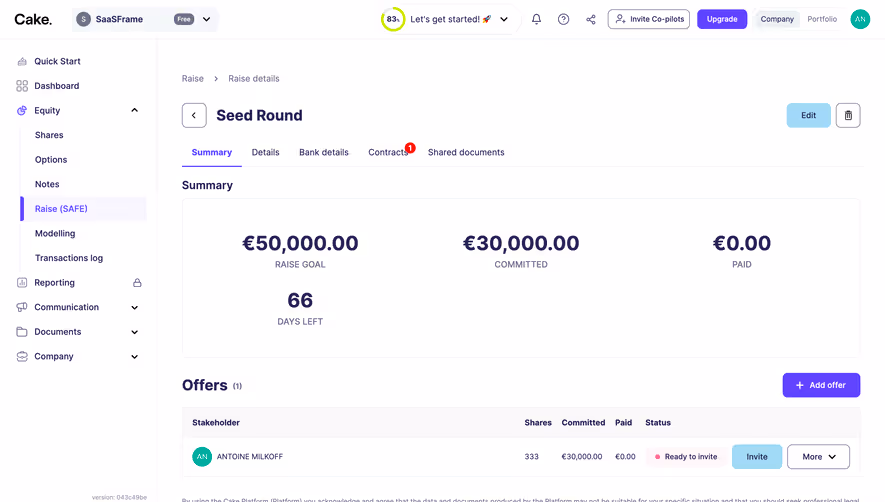This screenshot has height=502, width=885.
Task: Open the Bank details tab
Action: [324, 152]
